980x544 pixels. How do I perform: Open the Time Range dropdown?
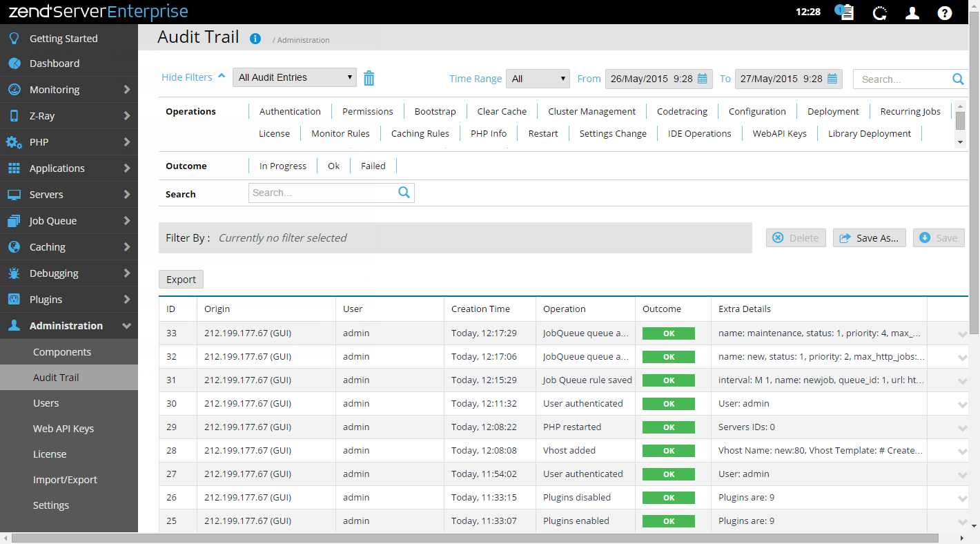tap(538, 79)
